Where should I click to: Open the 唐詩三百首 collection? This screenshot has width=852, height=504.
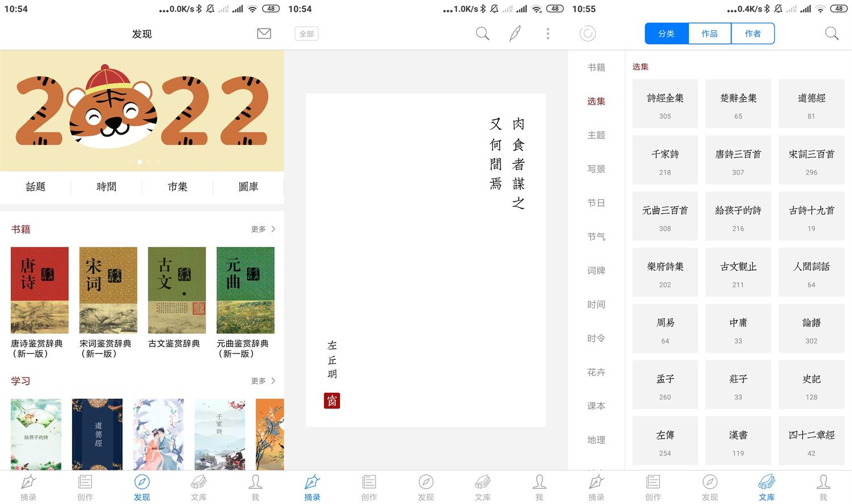point(738,160)
